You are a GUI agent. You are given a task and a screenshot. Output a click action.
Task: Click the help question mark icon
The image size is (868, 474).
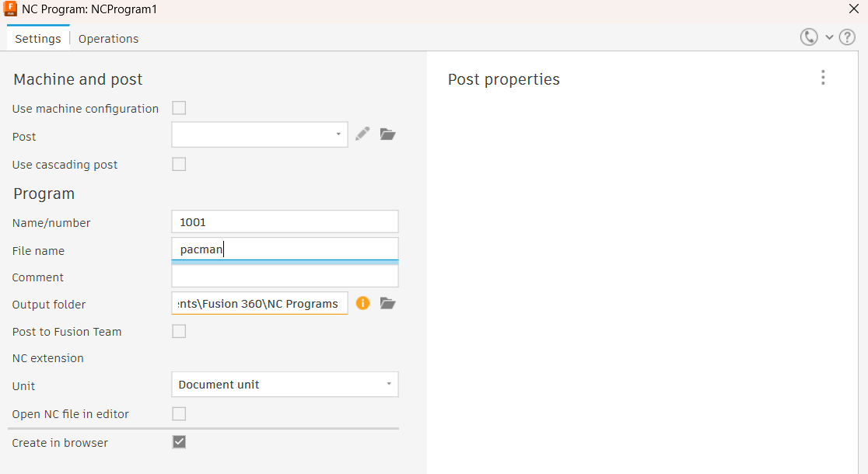[847, 37]
